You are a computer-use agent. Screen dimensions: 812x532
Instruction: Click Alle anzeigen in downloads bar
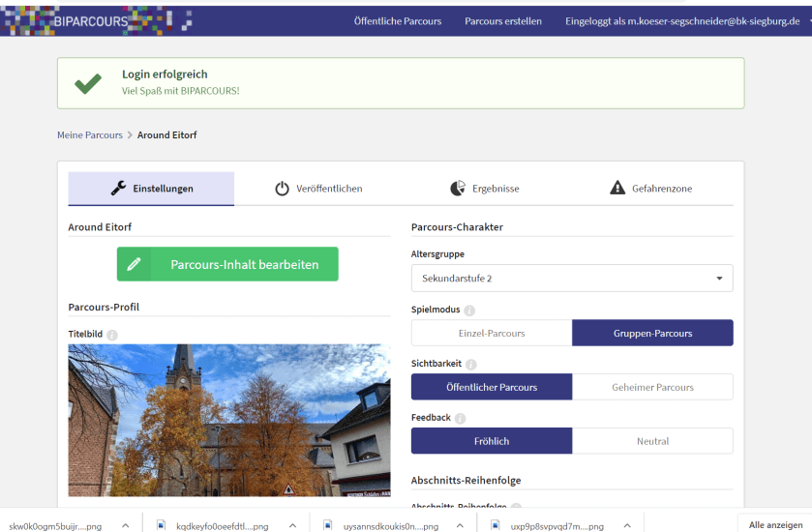tap(775, 525)
